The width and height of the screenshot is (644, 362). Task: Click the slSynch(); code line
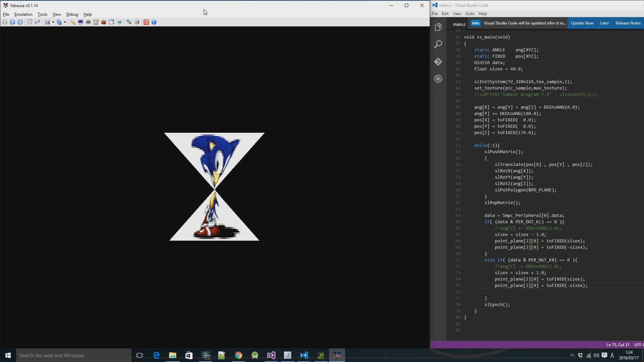[x=497, y=305]
